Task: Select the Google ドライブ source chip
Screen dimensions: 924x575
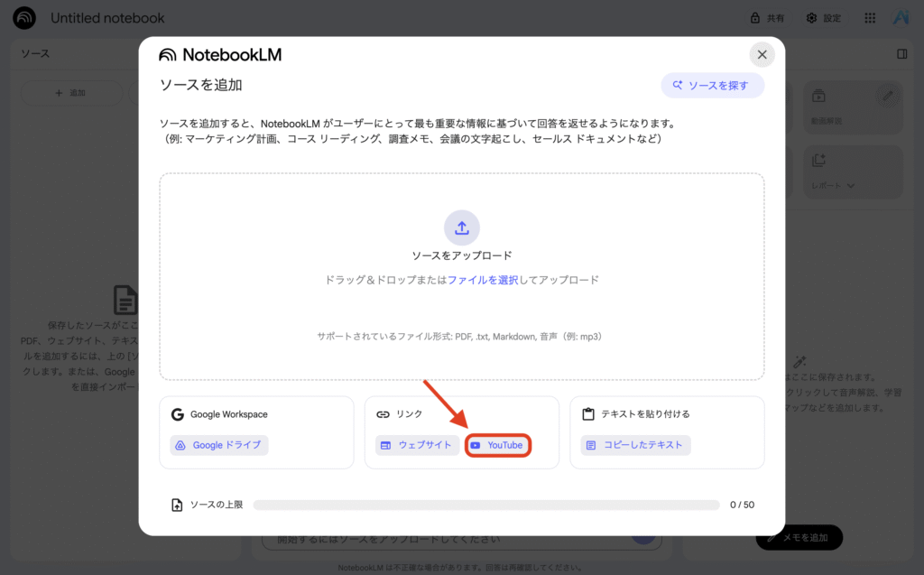Action: point(219,445)
